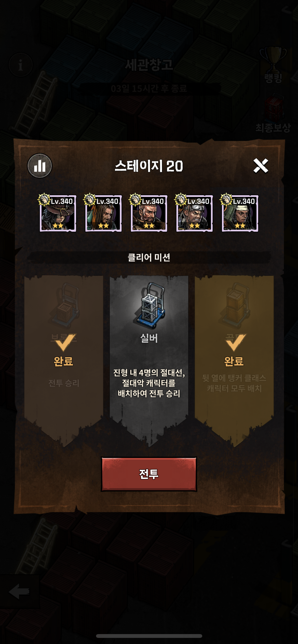Go back with the arrow icon

tap(19, 592)
